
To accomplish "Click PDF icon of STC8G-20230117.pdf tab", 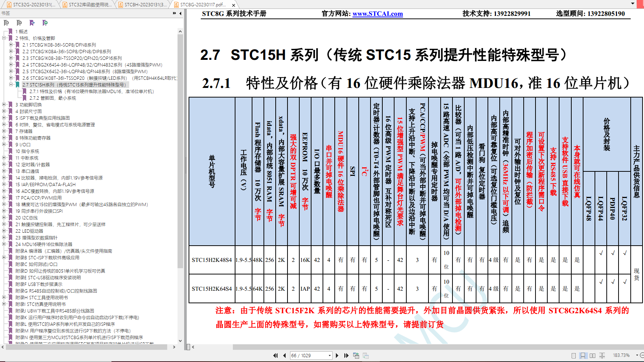I will point(176,5).
